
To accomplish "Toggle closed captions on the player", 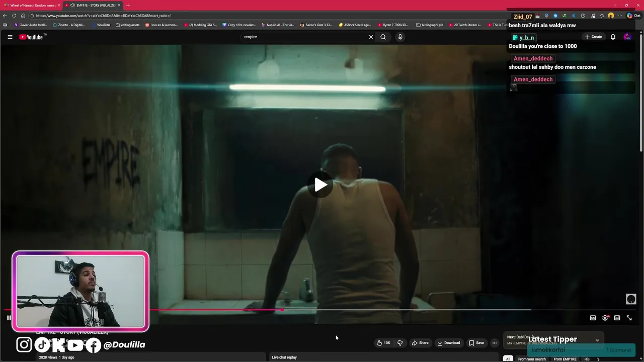I will 593,318.
